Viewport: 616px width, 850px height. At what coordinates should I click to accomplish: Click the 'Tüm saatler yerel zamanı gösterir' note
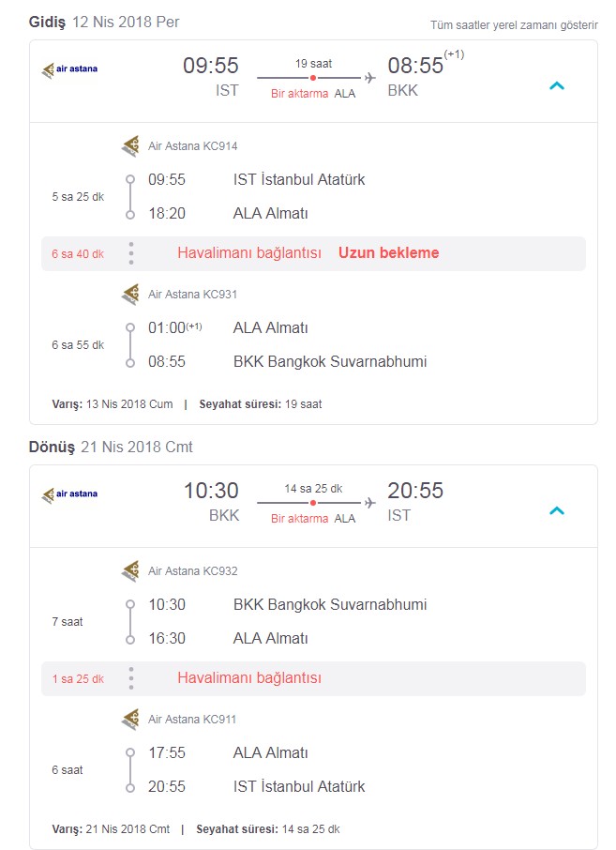[514, 25]
